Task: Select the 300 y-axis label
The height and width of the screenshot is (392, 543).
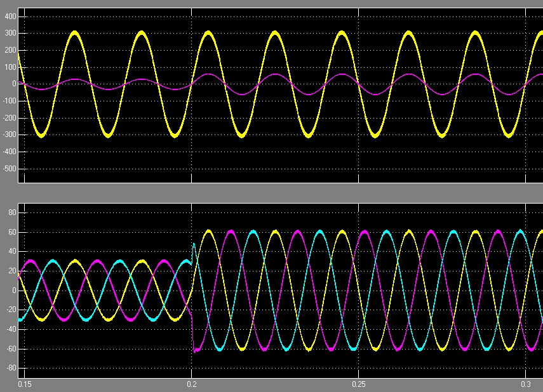Action: (x=11, y=34)
